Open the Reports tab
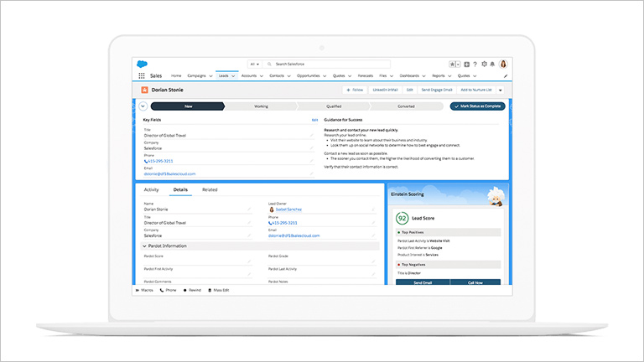The width and height of the screenshot is (644, 362). (439, 76)
